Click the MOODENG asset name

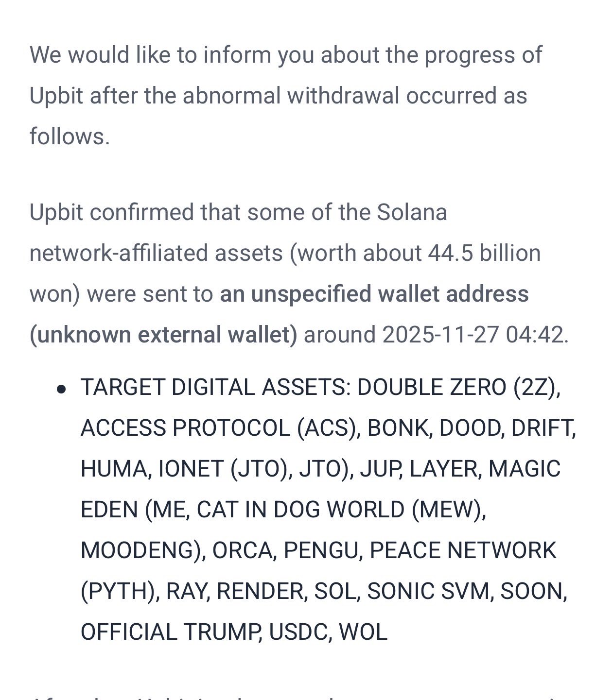pyautogui.click(x=137, y=551)
